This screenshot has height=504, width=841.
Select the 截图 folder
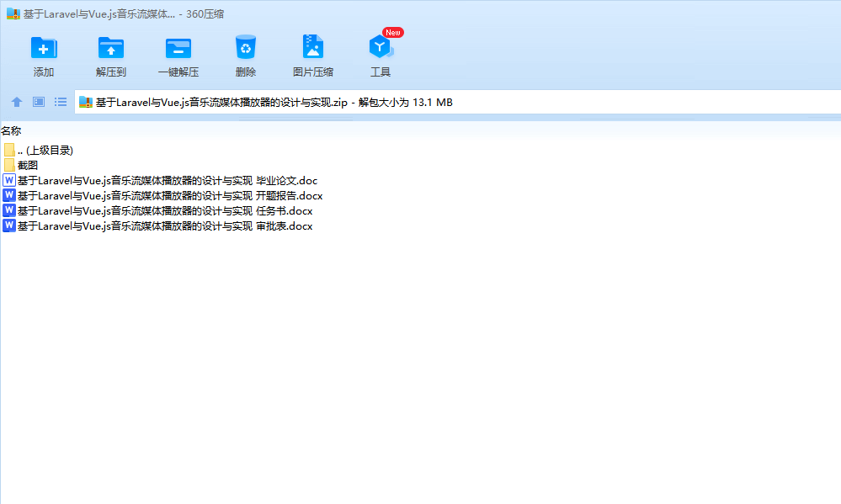pos(20,165)
